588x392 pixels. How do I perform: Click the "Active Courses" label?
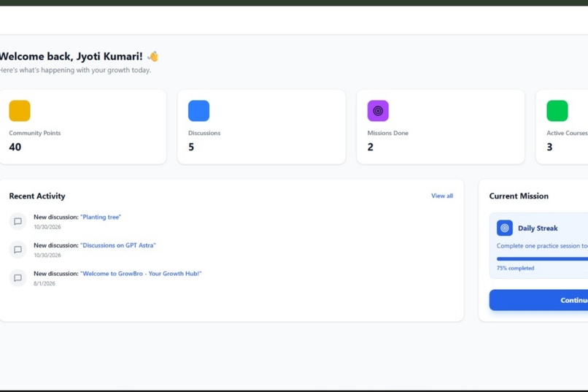click(x=568, y=133)
